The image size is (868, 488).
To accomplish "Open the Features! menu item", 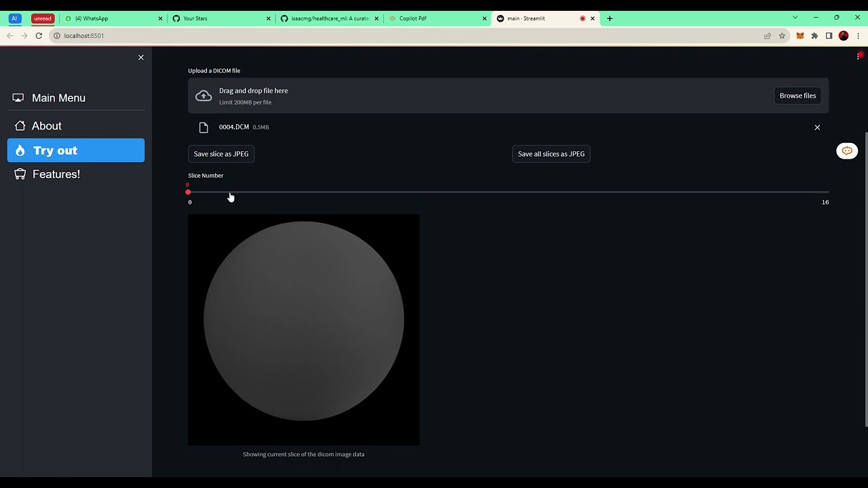I will pyautogui.click(x=76, y=174).
